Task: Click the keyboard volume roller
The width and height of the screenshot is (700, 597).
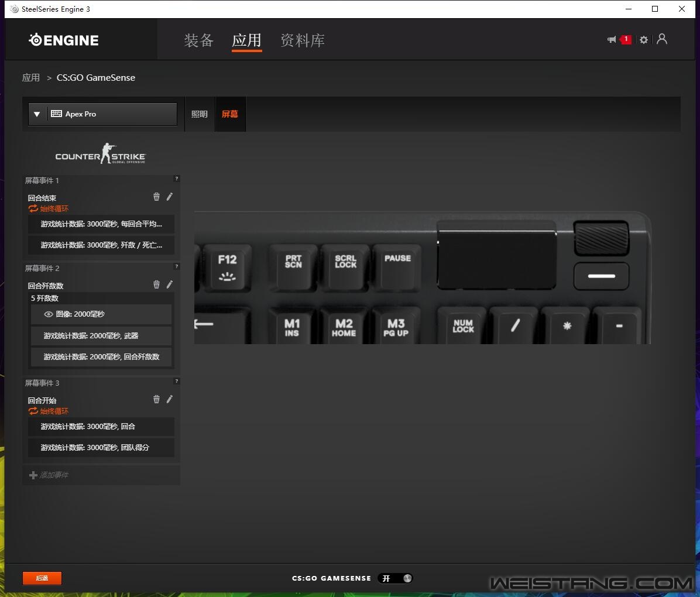Action: pyautogui.click(x=601, y=238)
